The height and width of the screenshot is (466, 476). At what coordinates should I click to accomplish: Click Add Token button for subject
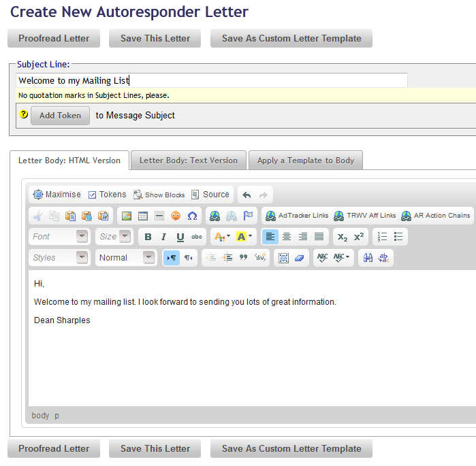pos(60,115)
